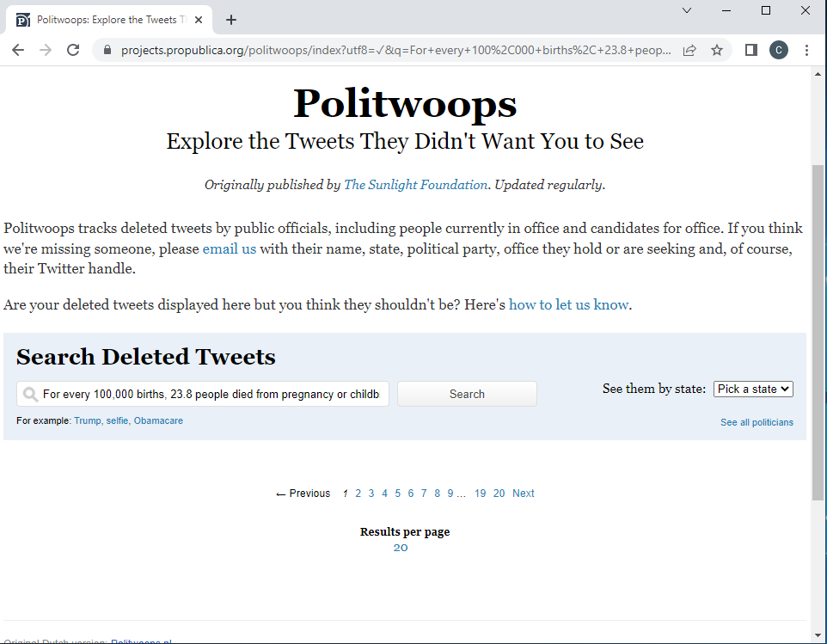Screen dimensions: 827x644
Task: Go back with the browser back arrow
Action: pos(18,50)
